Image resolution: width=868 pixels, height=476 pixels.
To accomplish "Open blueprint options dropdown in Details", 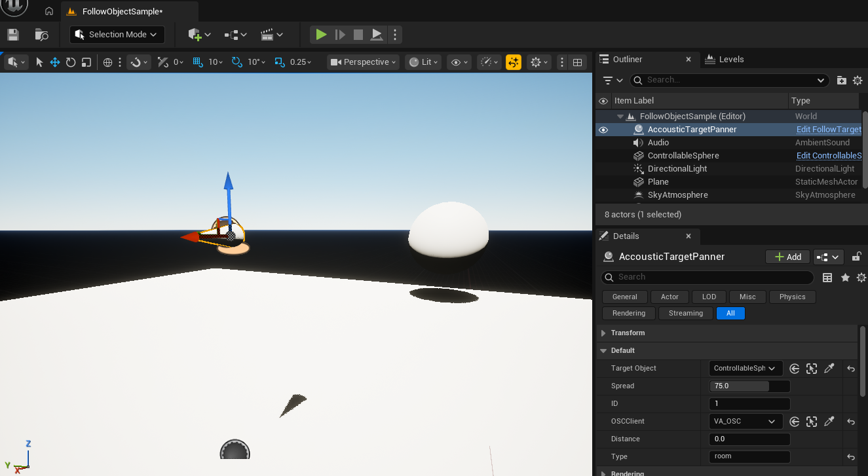I will (829, 257).
